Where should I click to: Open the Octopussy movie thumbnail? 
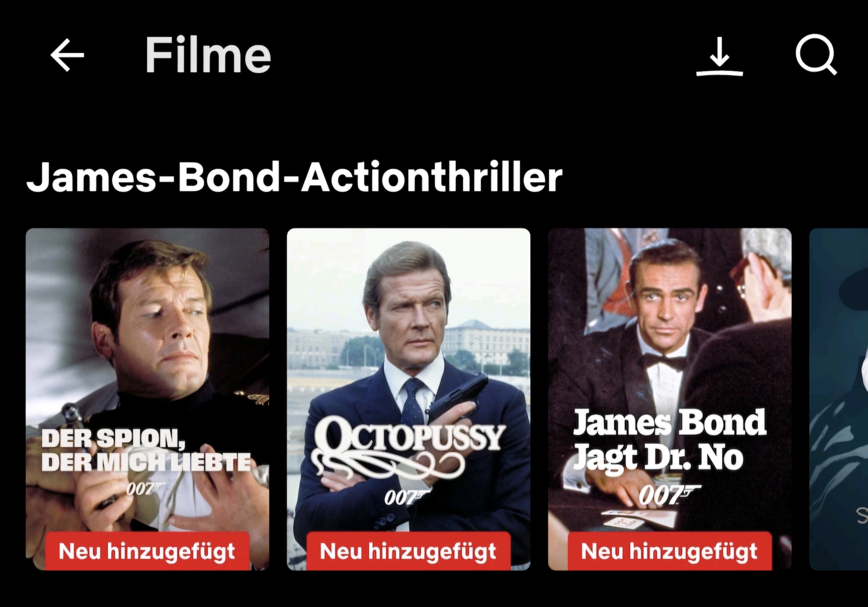pos(408,399)
